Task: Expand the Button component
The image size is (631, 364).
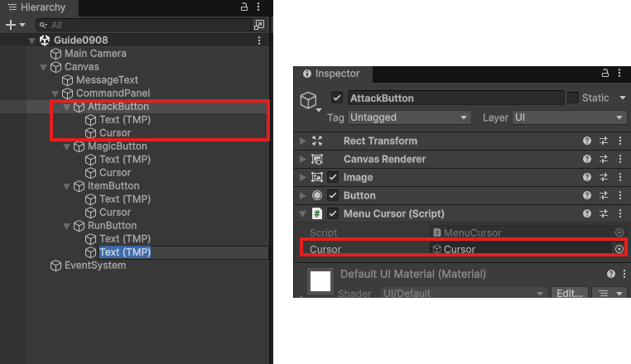Action: 302,195
